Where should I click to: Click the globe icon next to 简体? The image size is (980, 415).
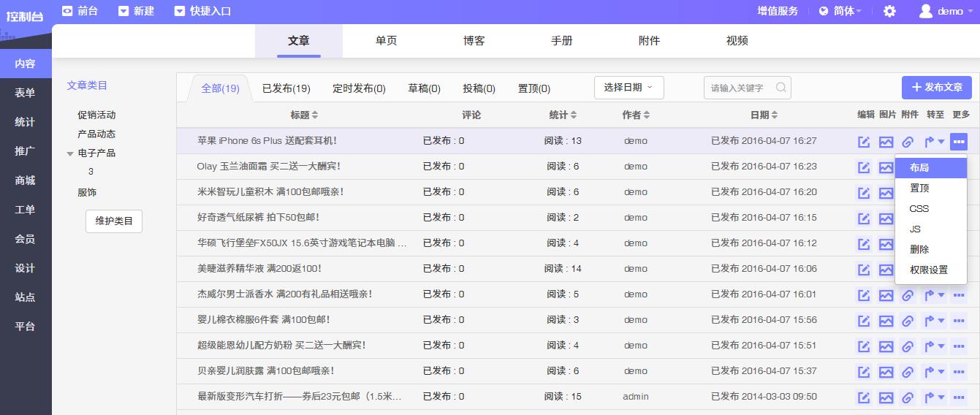pyautogui.click(x=824, y=11)
